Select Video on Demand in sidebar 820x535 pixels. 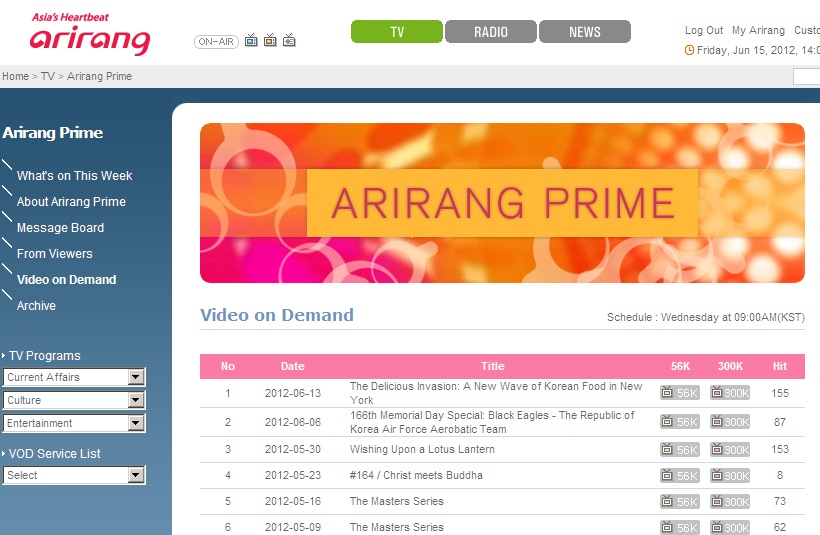point(66,280)
